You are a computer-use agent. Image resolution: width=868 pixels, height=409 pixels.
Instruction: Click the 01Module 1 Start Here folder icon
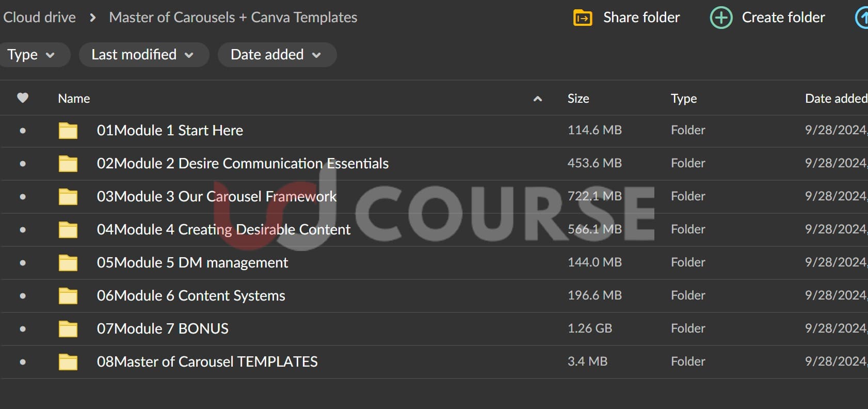pos(68,131)
